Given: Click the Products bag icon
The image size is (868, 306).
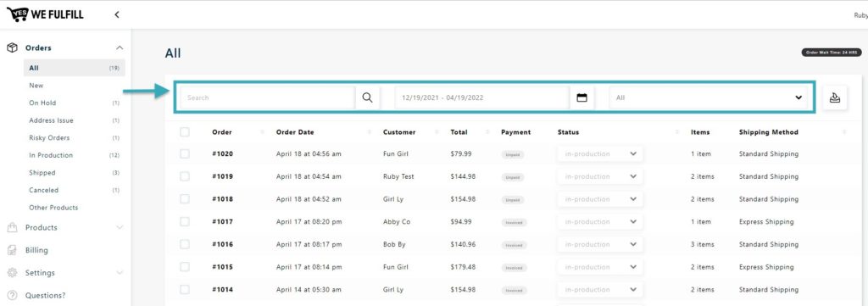Looking at the screenshot, I should (x=12, y=227).
